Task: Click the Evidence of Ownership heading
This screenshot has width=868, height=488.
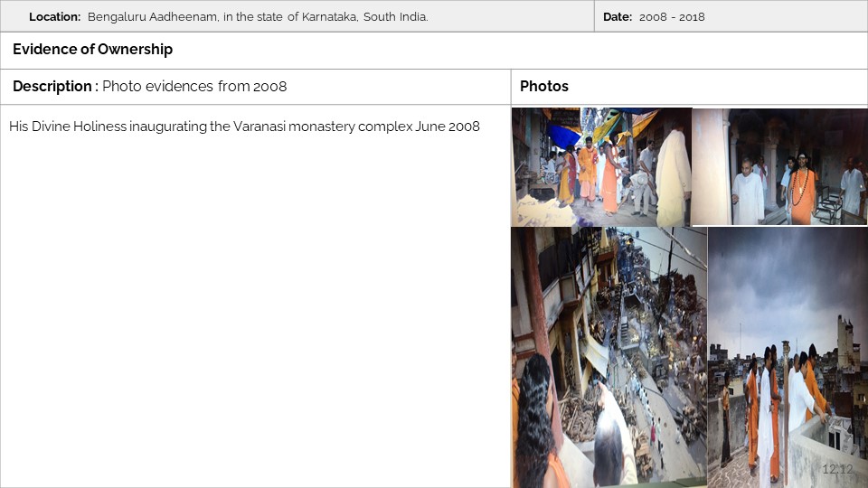Action: [92, 50]
